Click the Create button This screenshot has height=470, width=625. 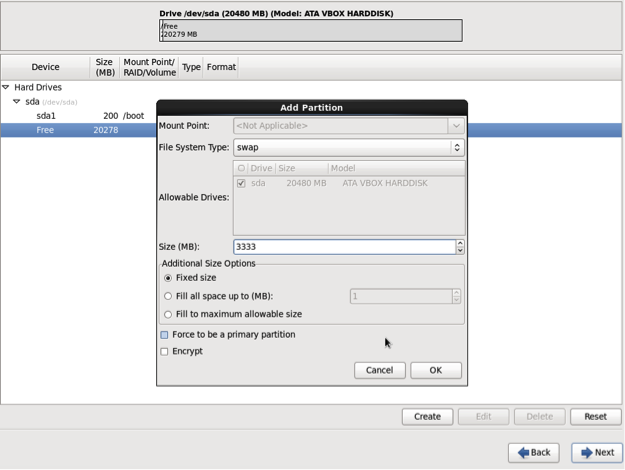tap(427, 417)
